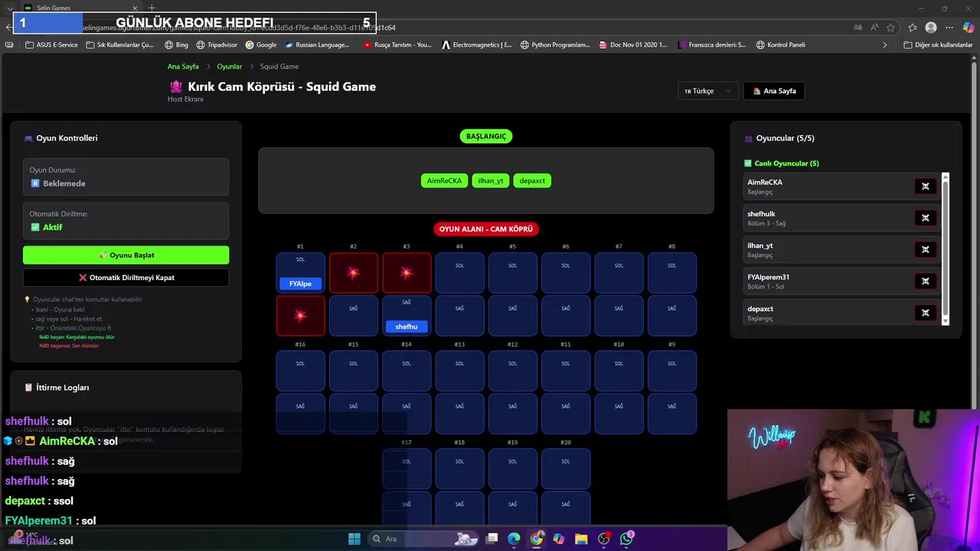Open the Tripadvisor bookmark

pyautogui.click(x=217, y=45)
